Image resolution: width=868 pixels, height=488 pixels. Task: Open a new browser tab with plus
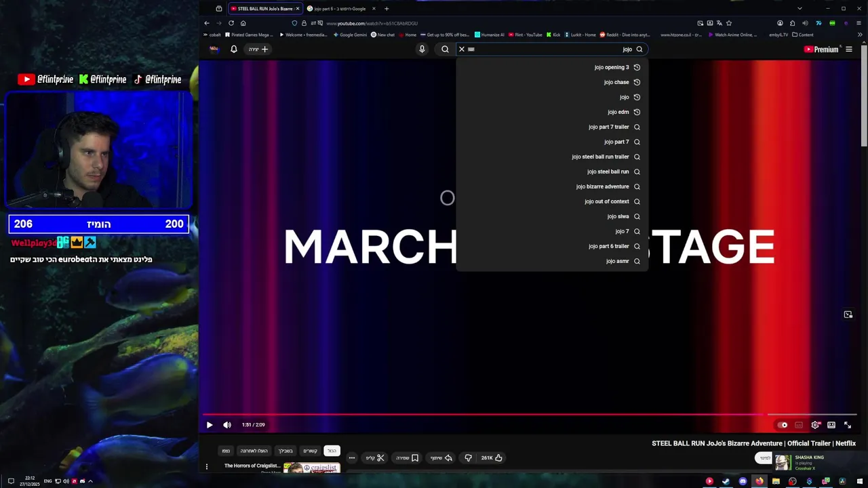coord(387,9)
